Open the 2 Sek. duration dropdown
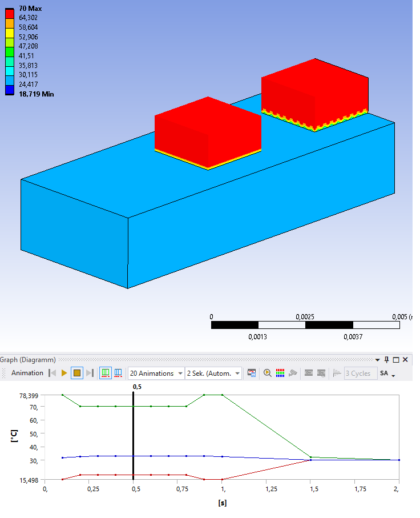 [x=213, y=374]
